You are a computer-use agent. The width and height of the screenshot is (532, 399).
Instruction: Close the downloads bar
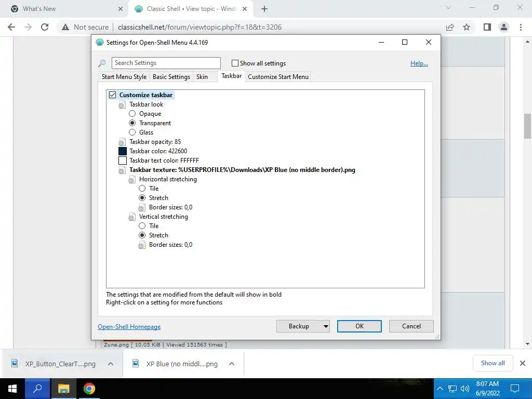pos(523,363)
